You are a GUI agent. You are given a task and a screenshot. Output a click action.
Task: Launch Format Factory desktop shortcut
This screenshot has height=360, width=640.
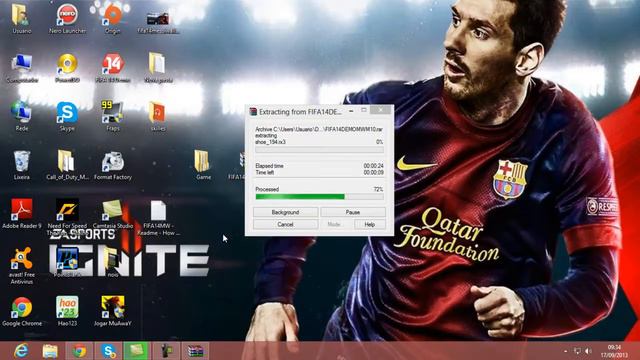click(x=113, y=165)
